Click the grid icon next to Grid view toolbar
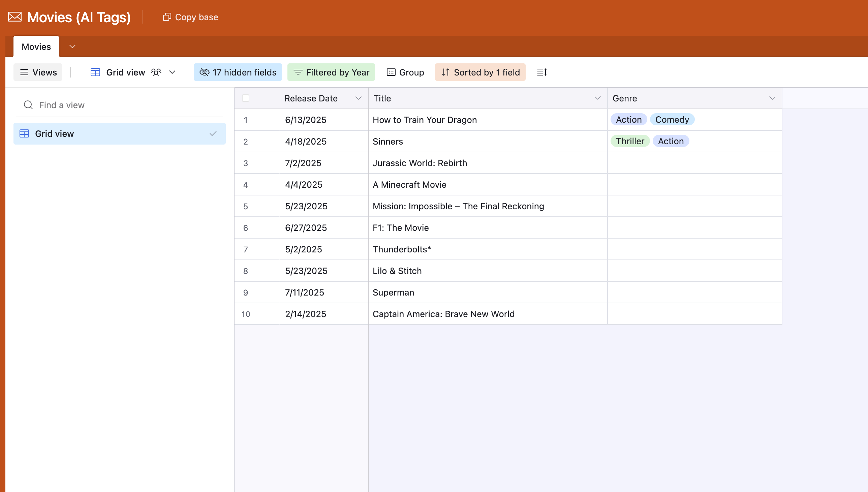The width and height of the screenshot is (868, 492). pos(95,72)
